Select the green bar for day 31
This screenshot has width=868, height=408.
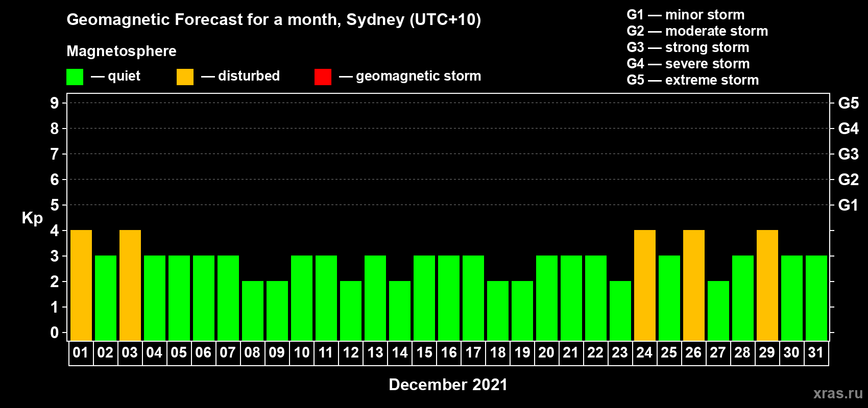click(x=816, y=298)
